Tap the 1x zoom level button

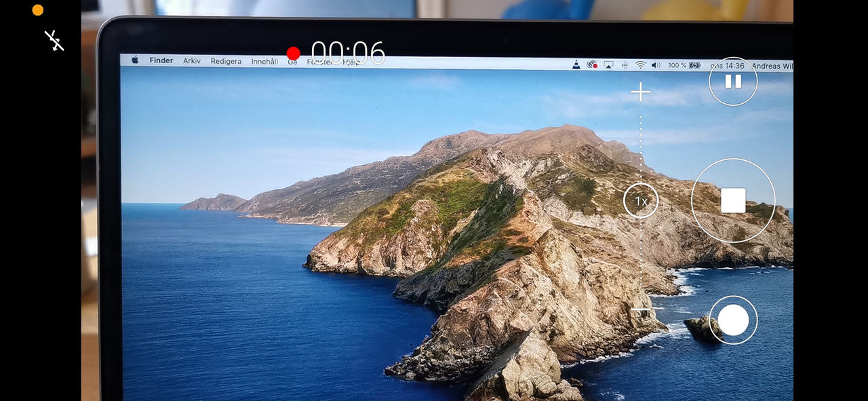[641, 201]
